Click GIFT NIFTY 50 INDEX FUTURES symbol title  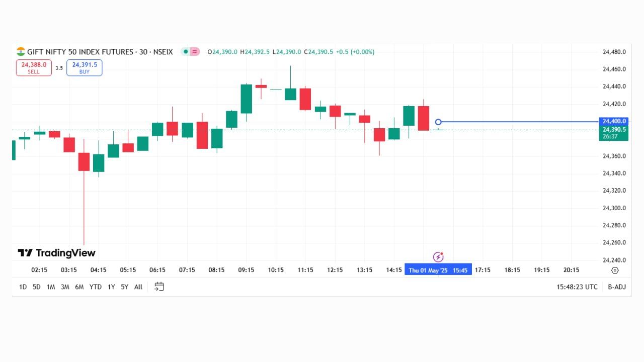pos(80,52)
